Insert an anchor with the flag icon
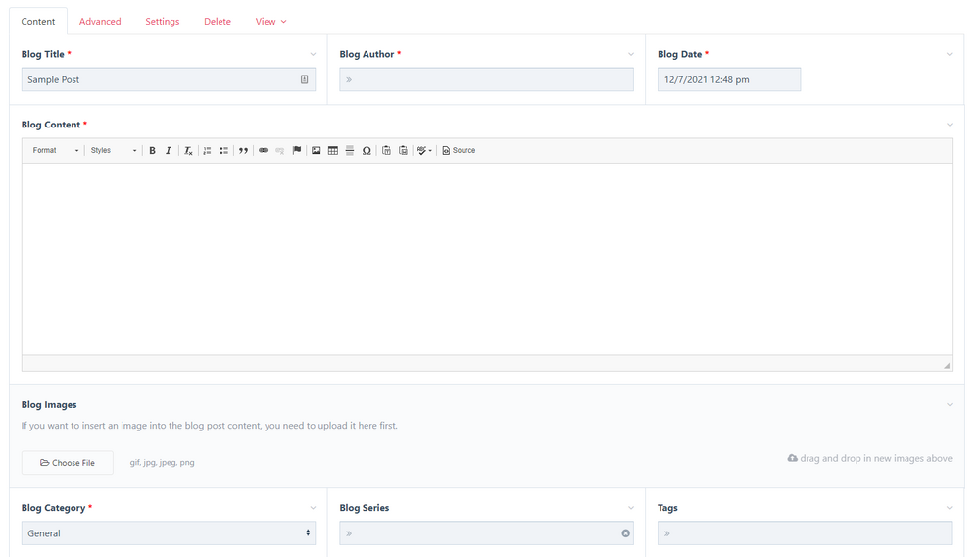Viewport: 980px width, 557px height. click(297, 151)
